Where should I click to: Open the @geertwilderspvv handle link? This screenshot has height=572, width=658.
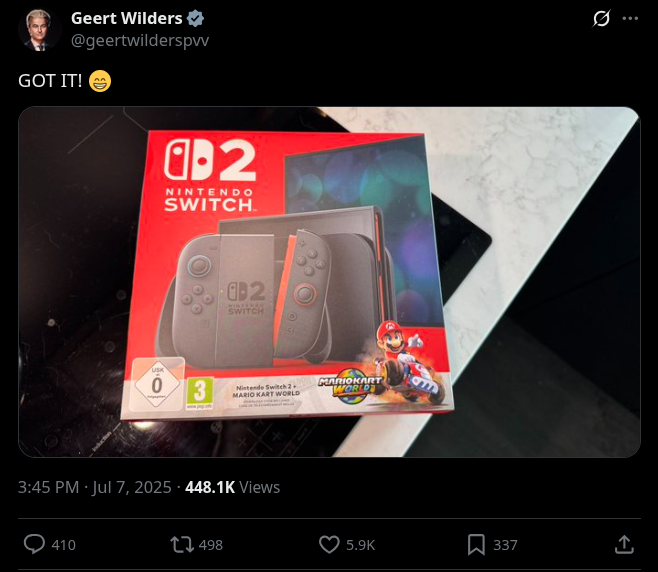pos(140,41)
